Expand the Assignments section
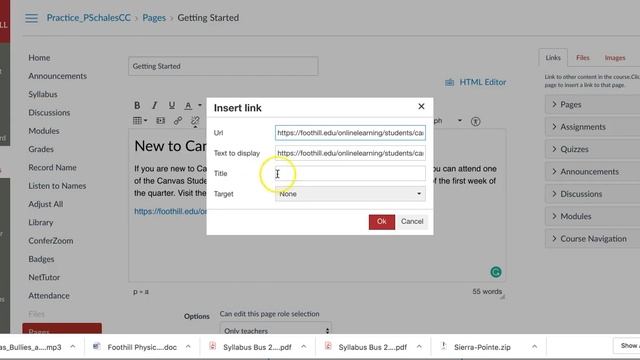This screenshot has height=360, width=640. coord(592,127)
